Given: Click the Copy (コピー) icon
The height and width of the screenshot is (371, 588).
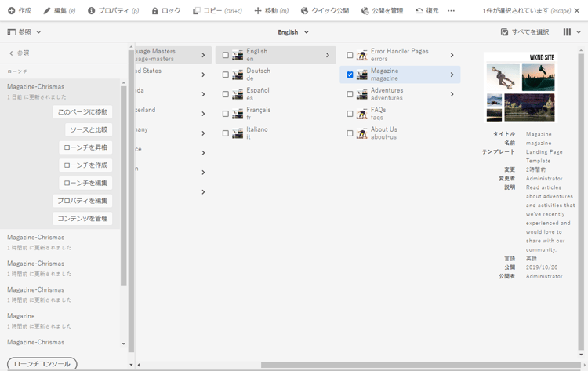Looking at the screenshot, I should (196, 11).
